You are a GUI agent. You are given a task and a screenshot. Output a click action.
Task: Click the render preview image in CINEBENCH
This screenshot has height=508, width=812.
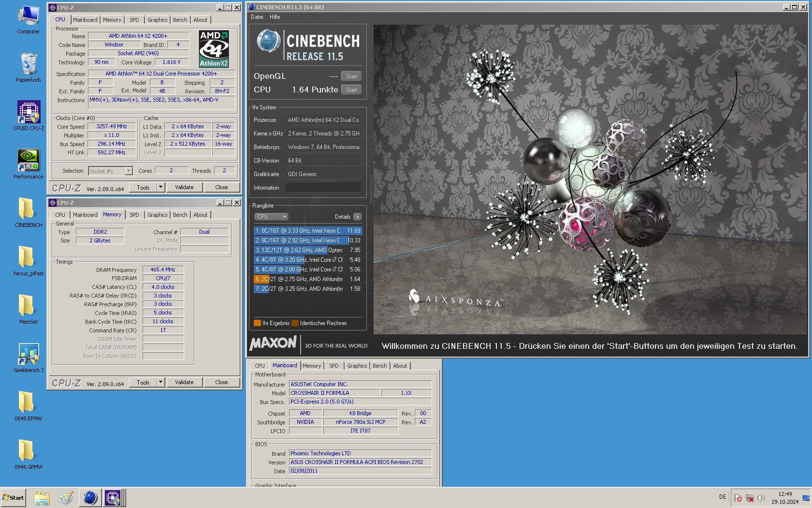click(590, 179)
